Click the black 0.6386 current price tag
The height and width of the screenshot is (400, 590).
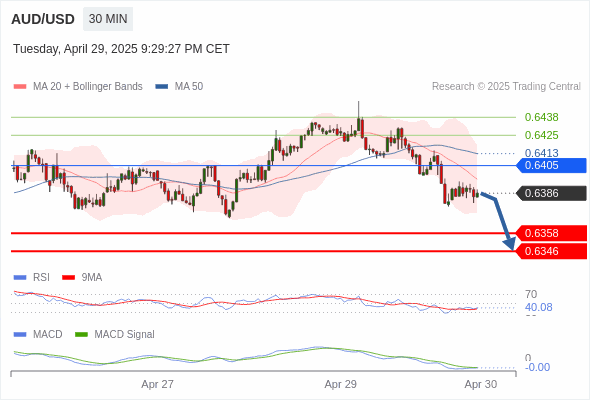click(552, 193)
